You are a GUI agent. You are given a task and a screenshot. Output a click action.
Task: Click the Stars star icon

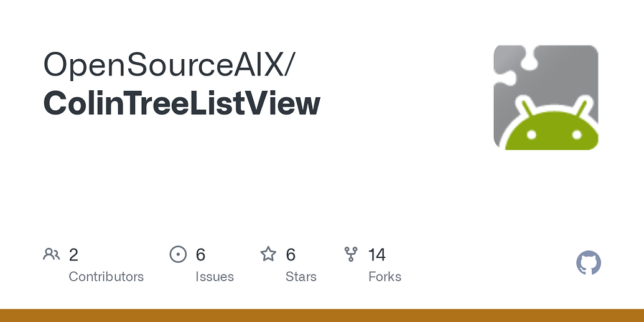point(268,254)
